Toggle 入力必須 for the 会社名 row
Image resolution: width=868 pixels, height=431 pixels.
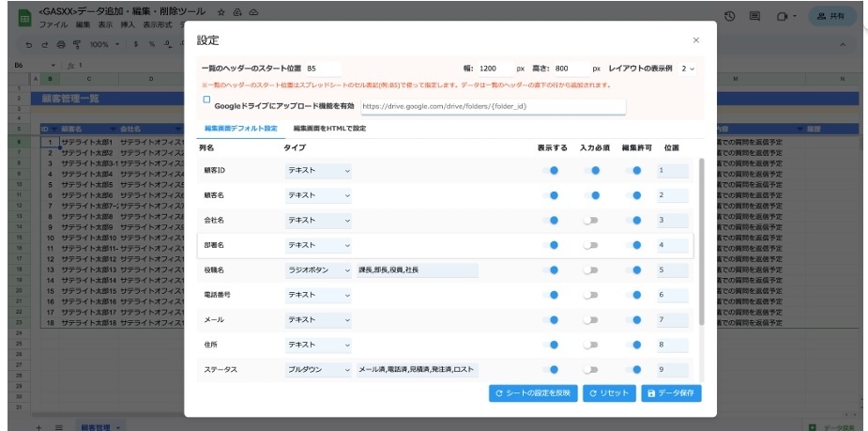(x=590, y=221)
